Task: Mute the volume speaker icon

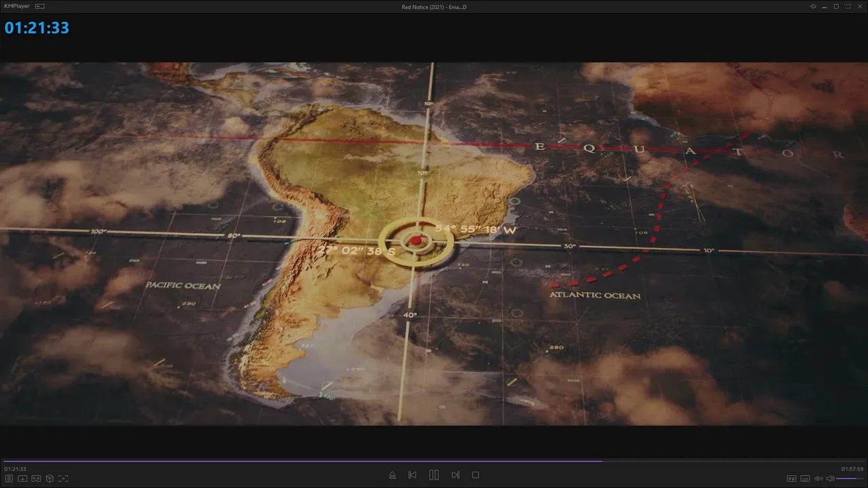Action: pyautogui.click(x=830, y=479)
